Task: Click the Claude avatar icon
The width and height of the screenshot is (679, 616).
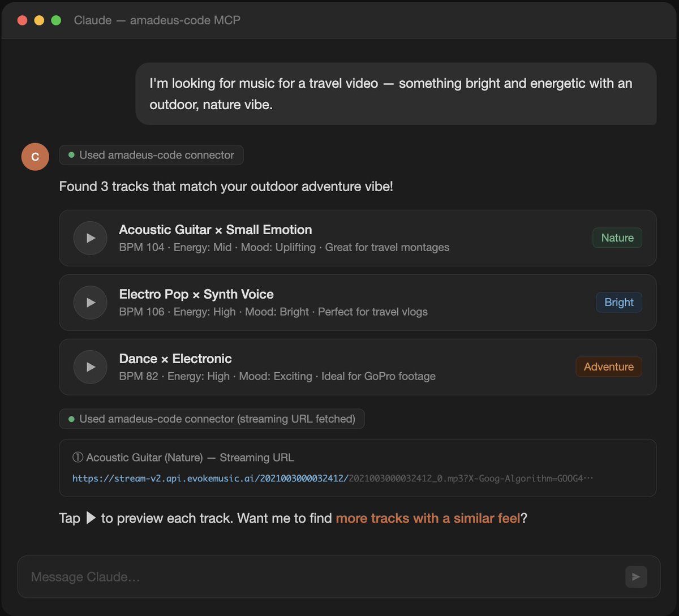Action: [x=35, y=157]
